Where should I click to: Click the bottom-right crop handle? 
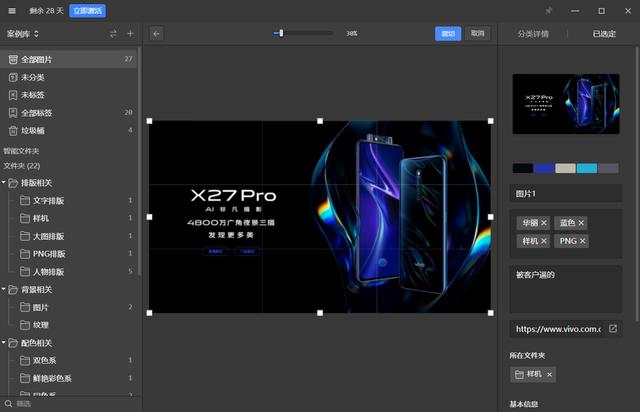click(491, 313)
